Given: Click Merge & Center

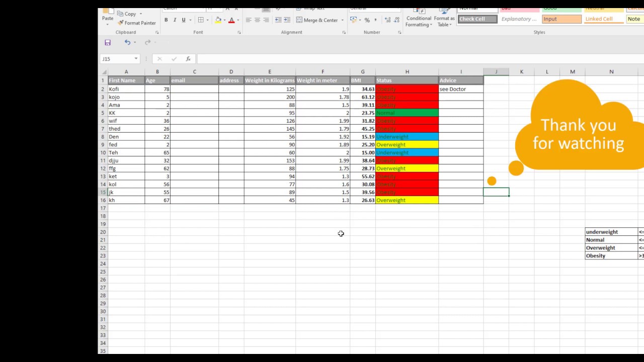Looking at the screenshot, I should [x=317, y=20].
